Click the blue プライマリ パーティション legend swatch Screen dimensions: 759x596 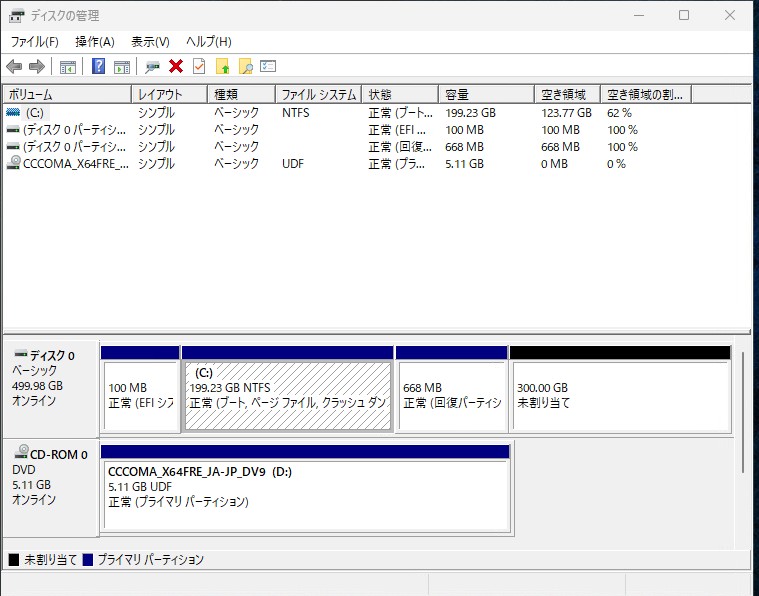[88, 560]
